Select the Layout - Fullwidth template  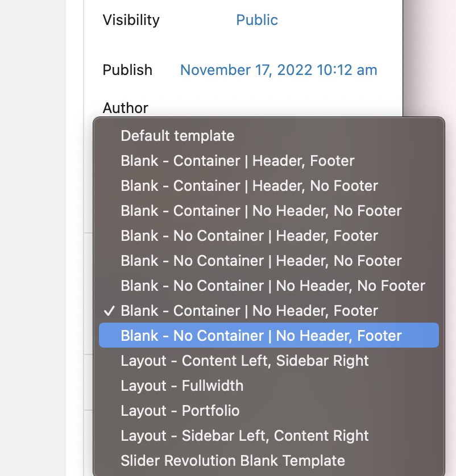tap(182, 386)
